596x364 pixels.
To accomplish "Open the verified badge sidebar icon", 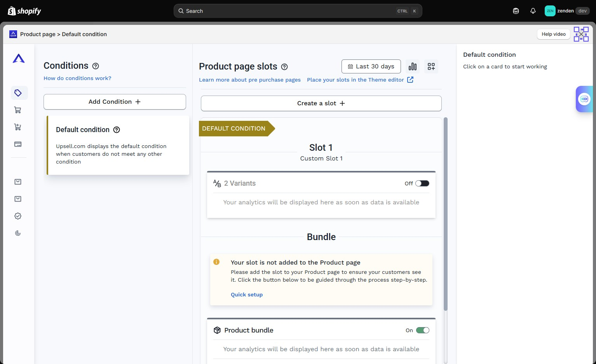I will (18, 216).
